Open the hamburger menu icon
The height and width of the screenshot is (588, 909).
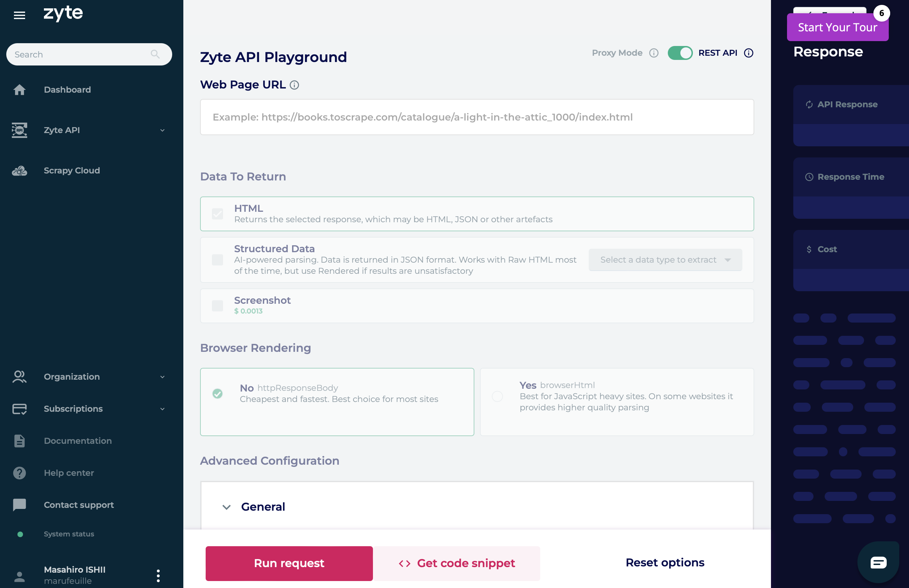[20, 15]
